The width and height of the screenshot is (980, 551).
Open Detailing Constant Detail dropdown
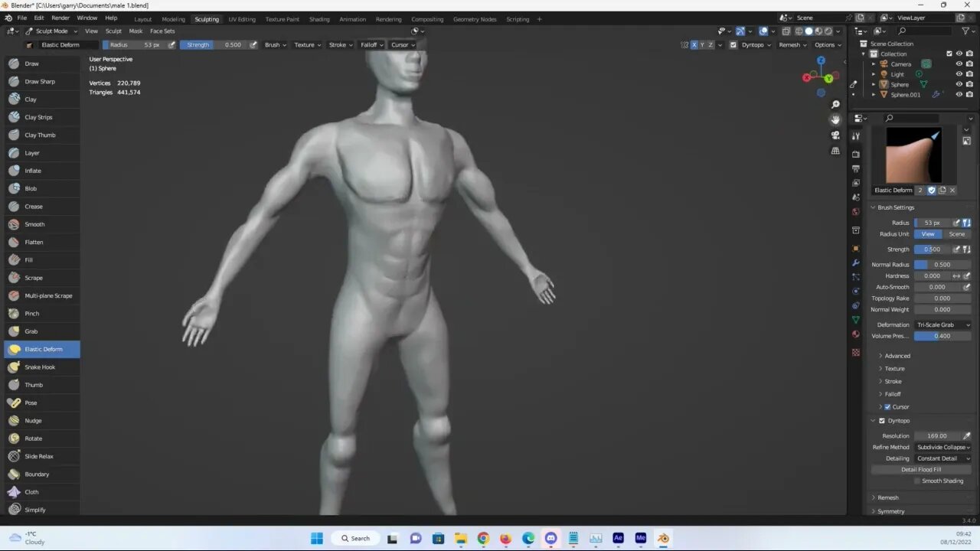pos(942,458)
